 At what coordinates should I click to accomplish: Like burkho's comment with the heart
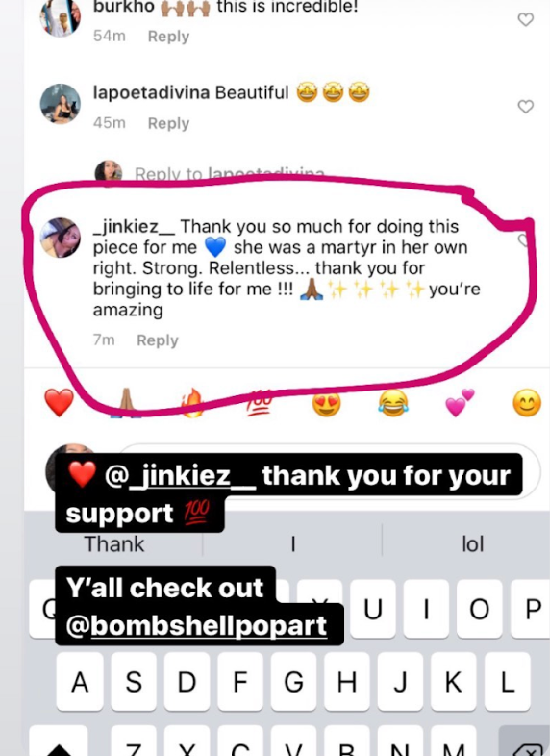pos(525,19)
